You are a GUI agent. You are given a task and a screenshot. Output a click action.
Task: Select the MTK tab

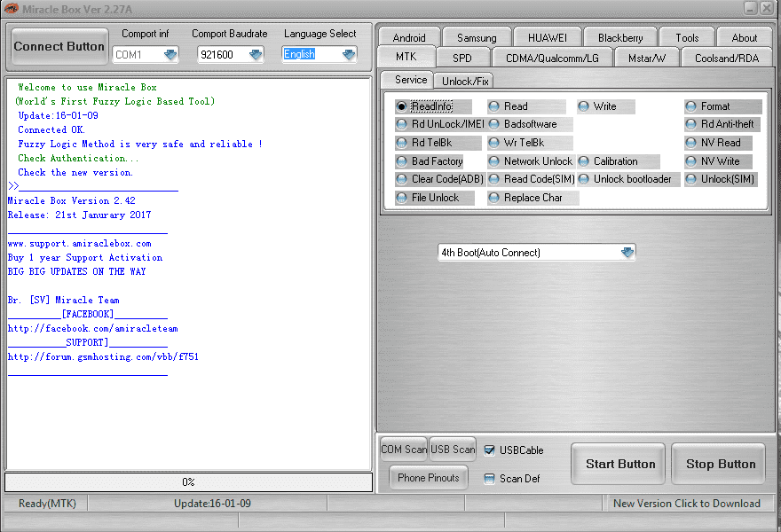(x=406, y=57)
